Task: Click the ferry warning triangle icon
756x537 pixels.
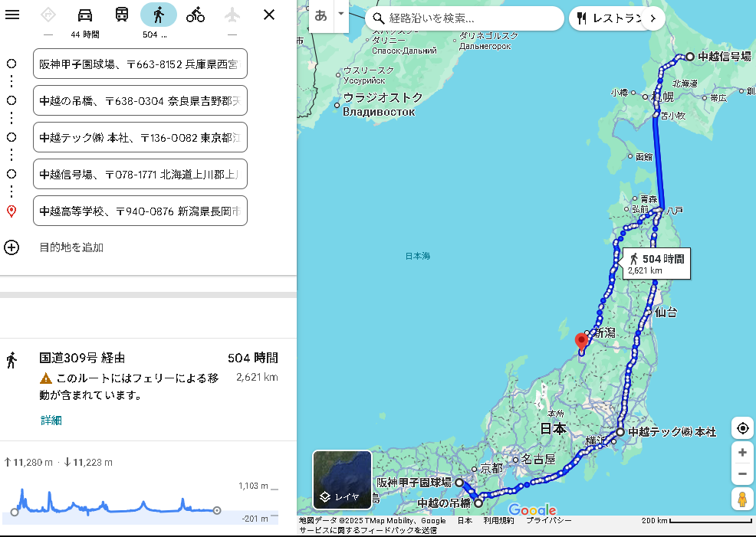Action: click(46, 378)
